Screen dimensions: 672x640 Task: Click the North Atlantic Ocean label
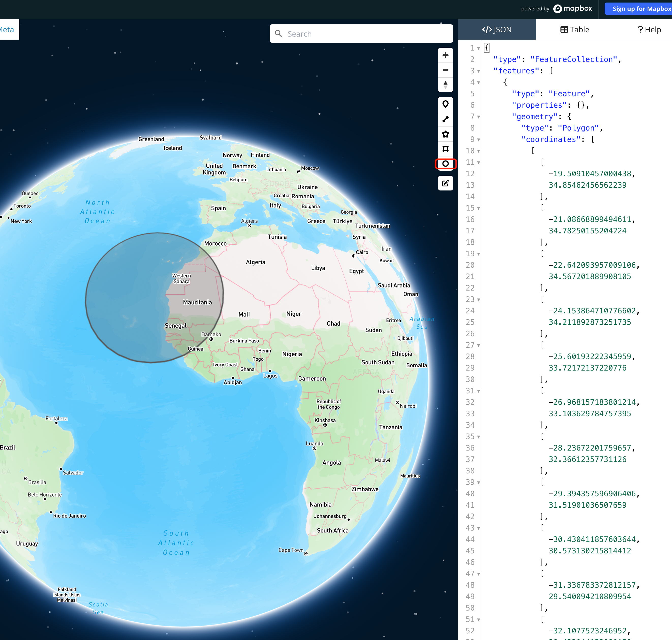pos(97,212)
